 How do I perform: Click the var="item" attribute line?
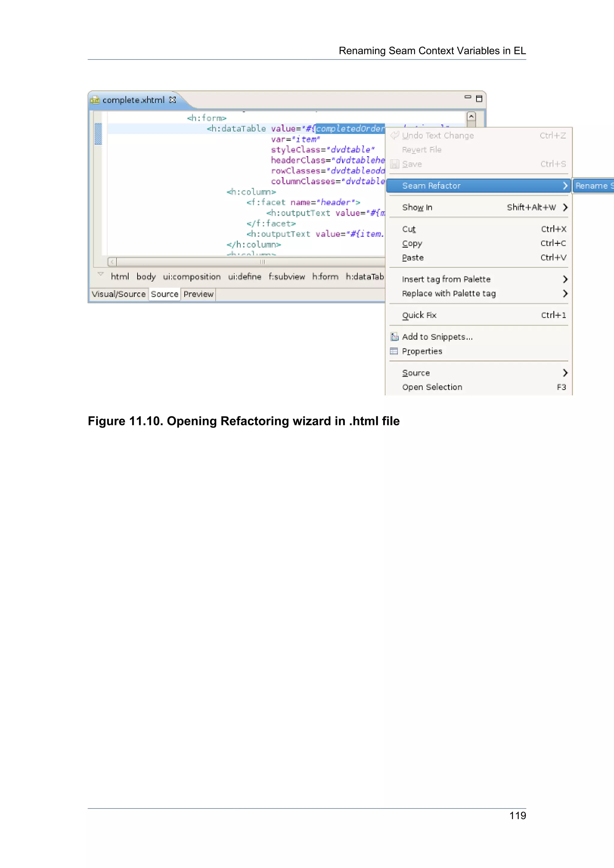(295, 139)
